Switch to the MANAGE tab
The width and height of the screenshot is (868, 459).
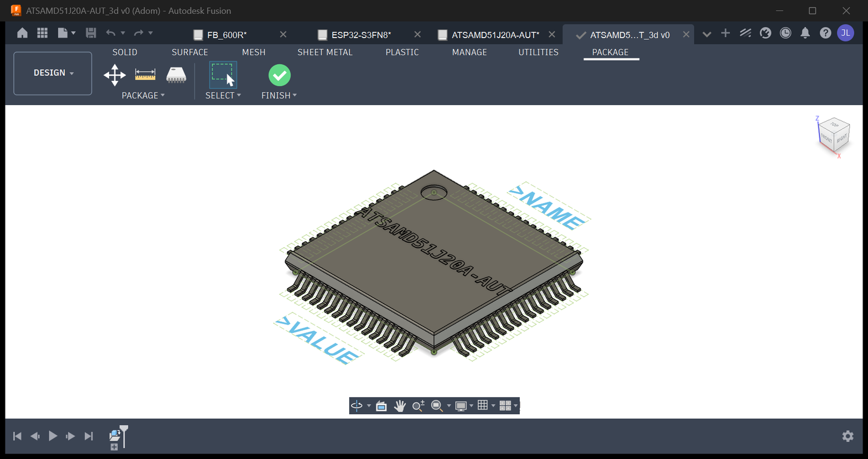[469, 53]
